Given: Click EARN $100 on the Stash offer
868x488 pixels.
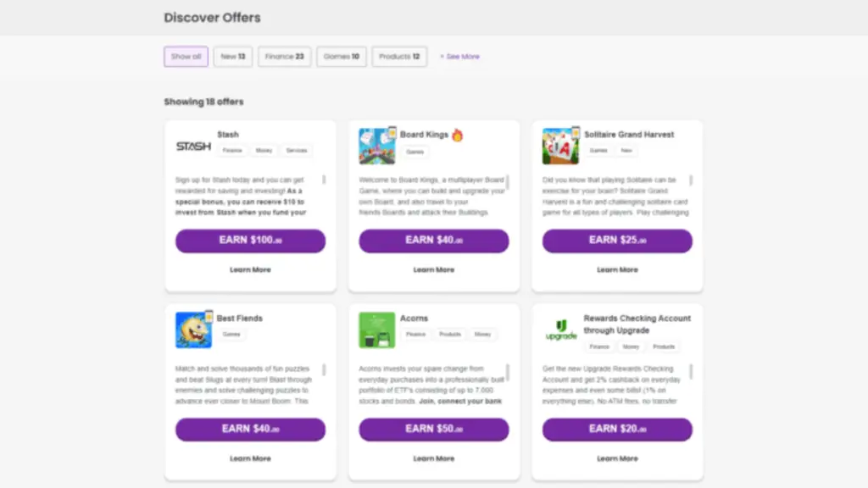Looking at the screenshot, I should coord(251,241).
